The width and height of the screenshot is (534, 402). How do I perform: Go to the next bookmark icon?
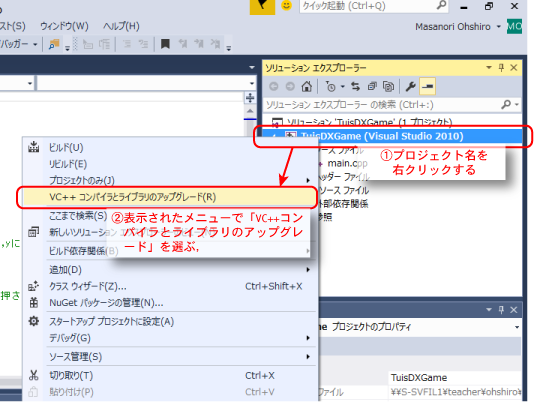199,44
